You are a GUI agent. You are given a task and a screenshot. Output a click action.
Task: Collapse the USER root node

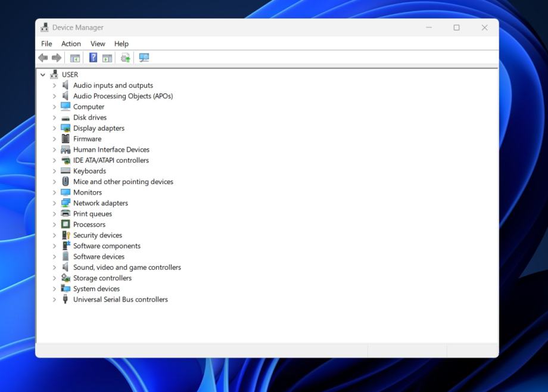tap(43, 74)
